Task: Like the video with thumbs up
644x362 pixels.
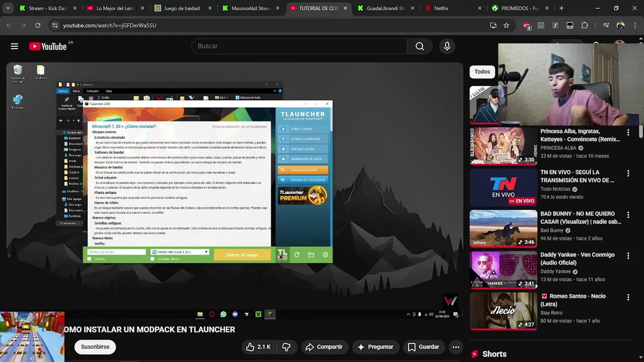Action: [258, 347]
